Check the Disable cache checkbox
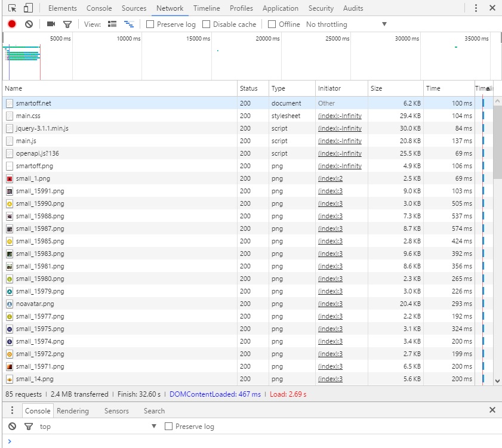Screen dimensions: 502x448 (x=207, y=24)
